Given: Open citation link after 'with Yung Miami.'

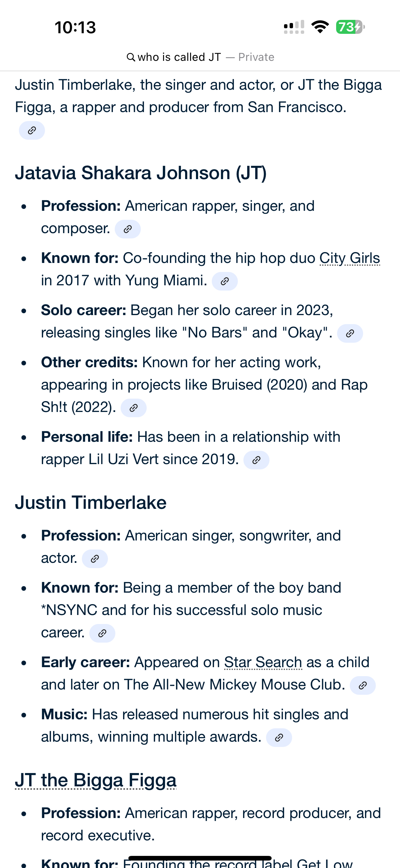Looking at the screenshot, I should (x=224, y=281).
